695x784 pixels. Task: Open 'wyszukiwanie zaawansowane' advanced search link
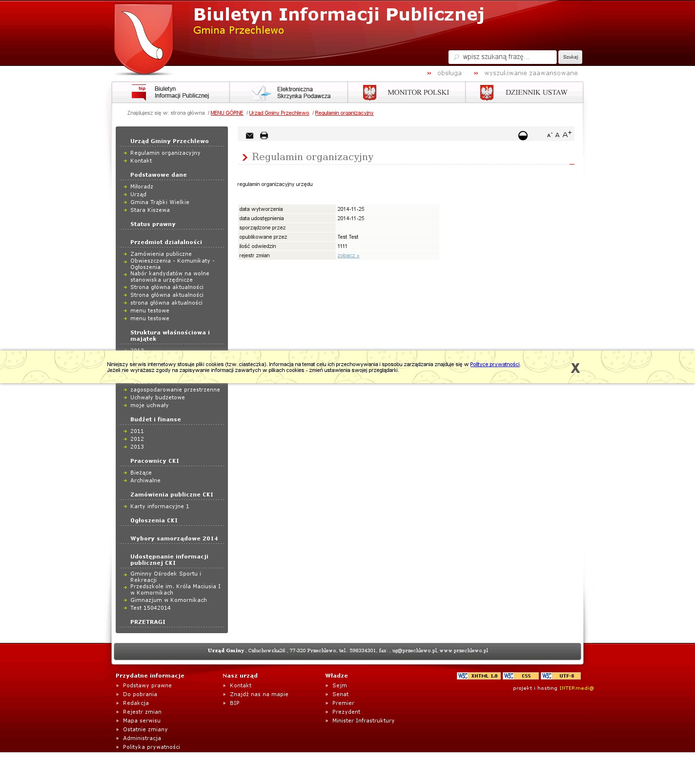(x=531, y=73)
